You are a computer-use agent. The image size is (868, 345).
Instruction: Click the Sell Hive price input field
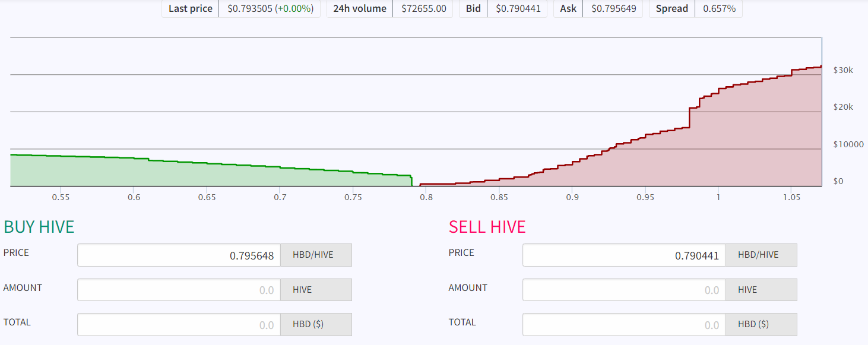pyautogui.click(x=624, y=255)
